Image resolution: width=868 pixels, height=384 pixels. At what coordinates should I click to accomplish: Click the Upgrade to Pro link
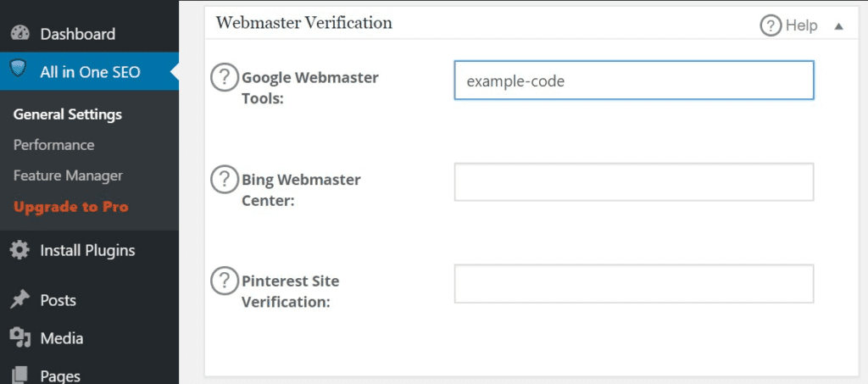point(71,207)
